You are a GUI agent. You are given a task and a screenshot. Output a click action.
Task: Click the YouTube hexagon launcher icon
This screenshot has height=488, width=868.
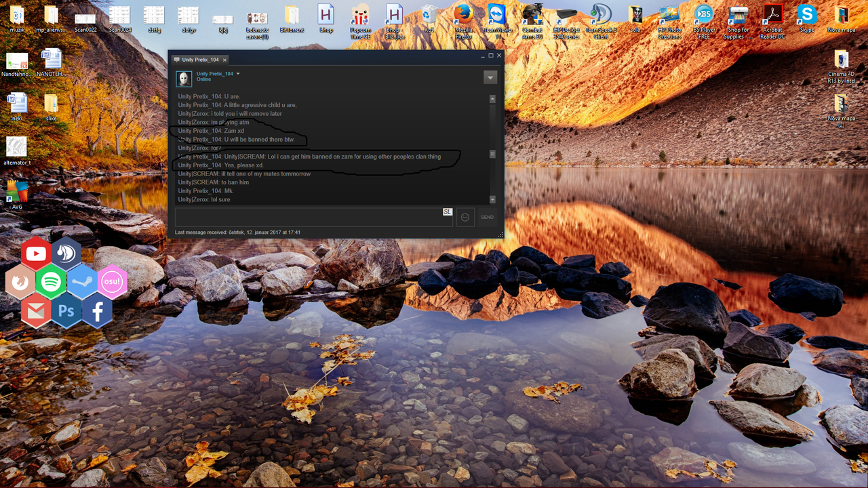(36, 254)
